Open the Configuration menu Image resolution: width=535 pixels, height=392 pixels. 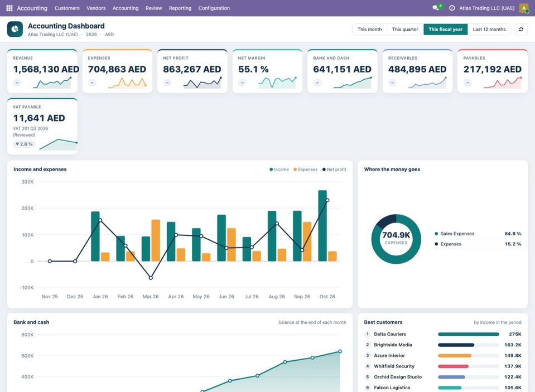tap(214, 8)
